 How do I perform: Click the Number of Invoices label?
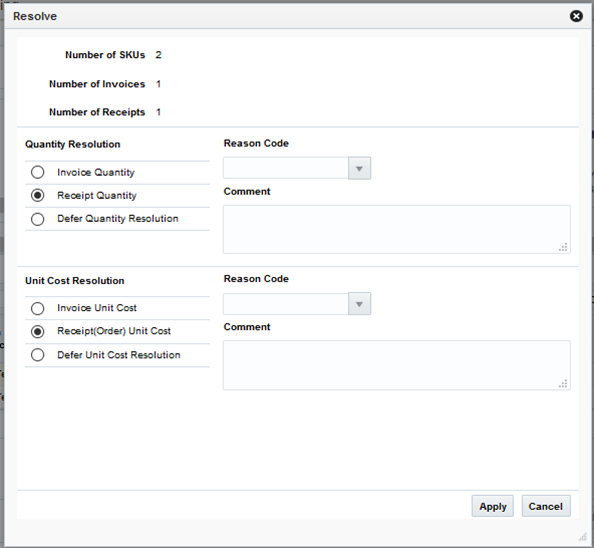(x=97, y=84)
